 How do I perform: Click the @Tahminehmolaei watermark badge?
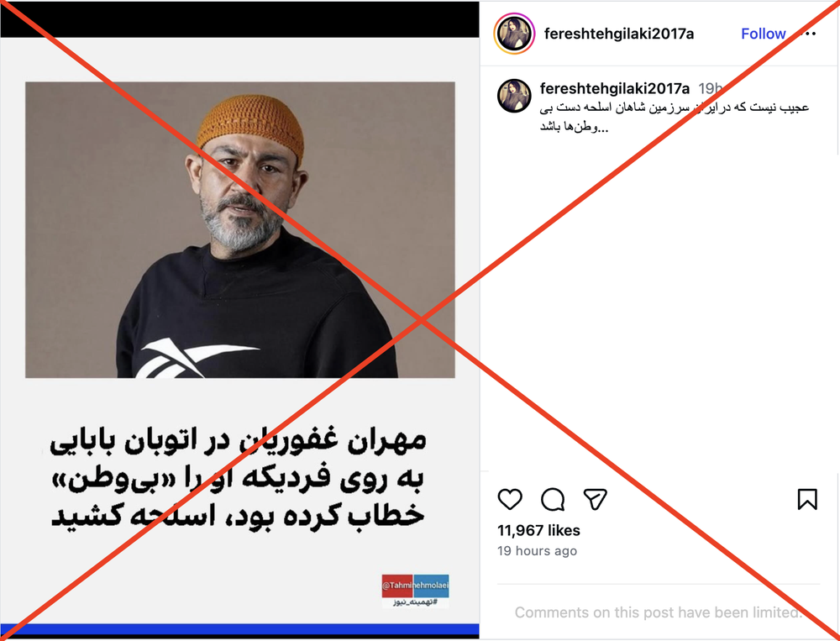pos(415,586)
